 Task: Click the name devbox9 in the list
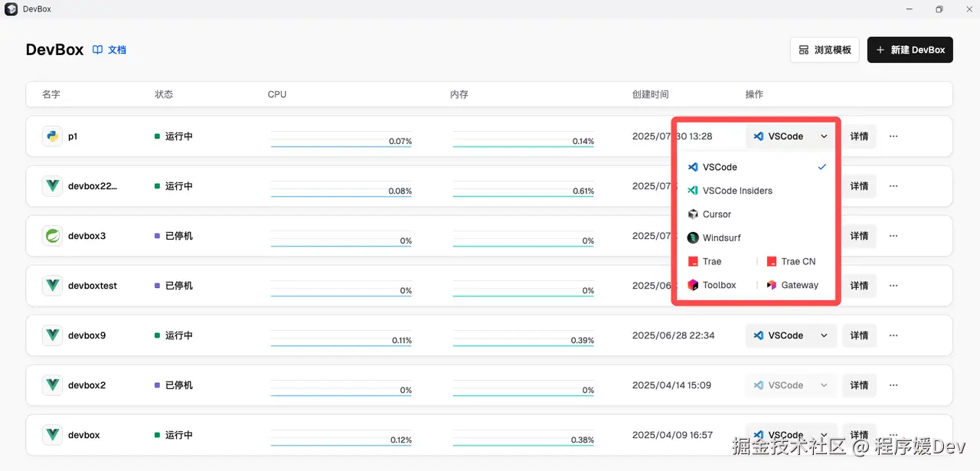pyautogui.click(x=87, y=335)
